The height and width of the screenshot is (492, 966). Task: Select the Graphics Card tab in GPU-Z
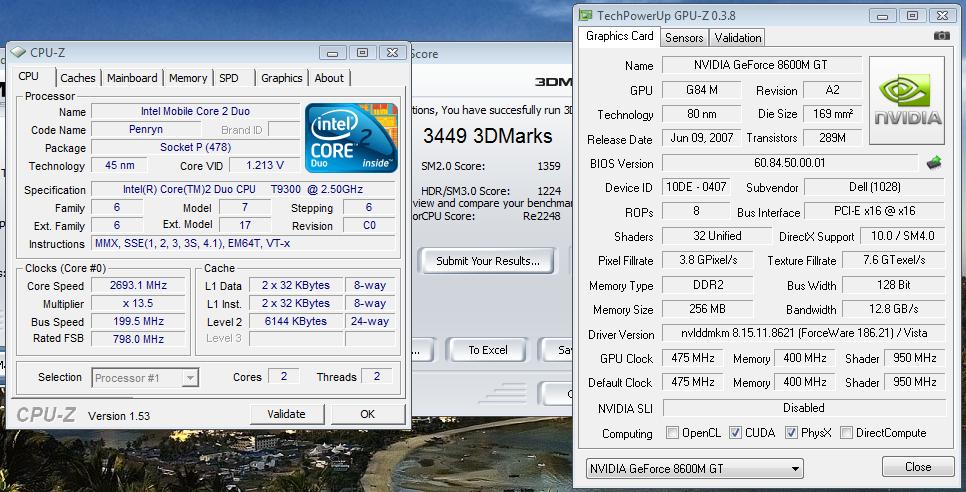(x=620, y=36)
